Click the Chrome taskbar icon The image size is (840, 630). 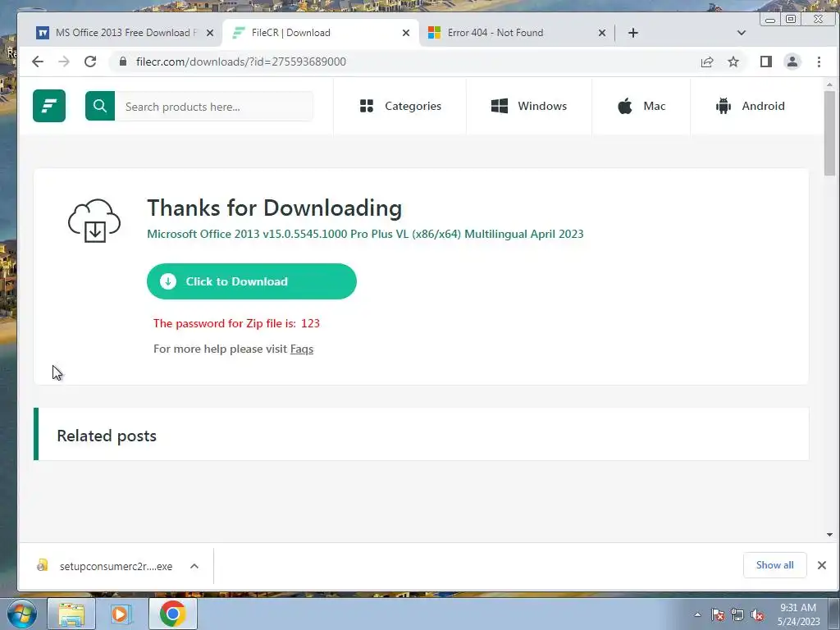172,614
